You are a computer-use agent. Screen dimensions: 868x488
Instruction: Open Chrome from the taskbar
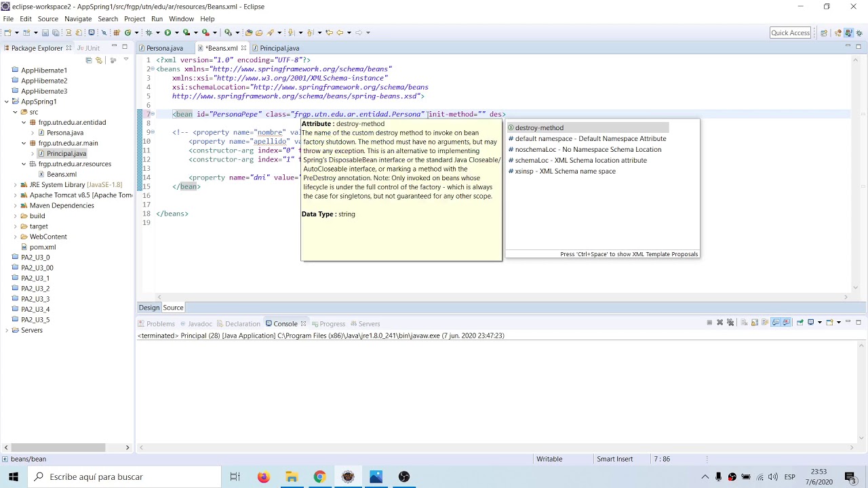click(x=319, y=476)
